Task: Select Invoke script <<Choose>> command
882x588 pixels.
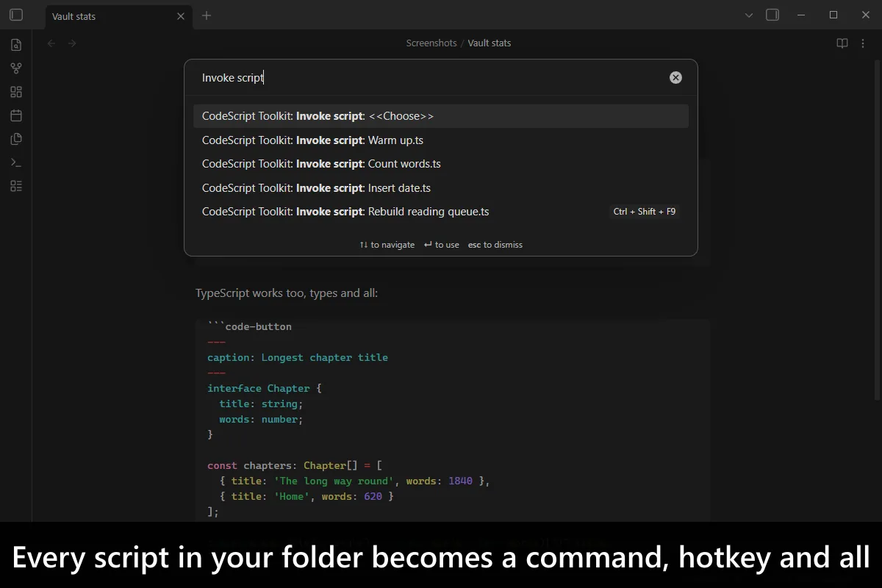Action: [x=441, y=116]
